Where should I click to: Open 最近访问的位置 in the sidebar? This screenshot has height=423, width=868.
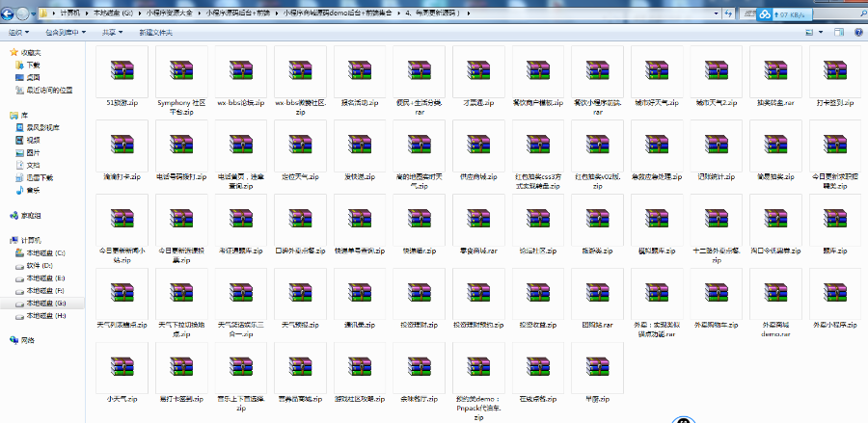[x=49, y=91]
